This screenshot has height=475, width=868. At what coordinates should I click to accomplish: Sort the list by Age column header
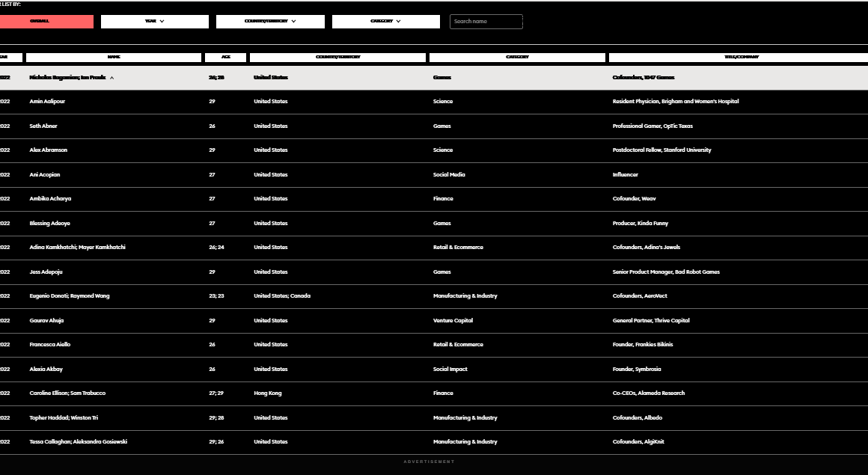(225, 57)
